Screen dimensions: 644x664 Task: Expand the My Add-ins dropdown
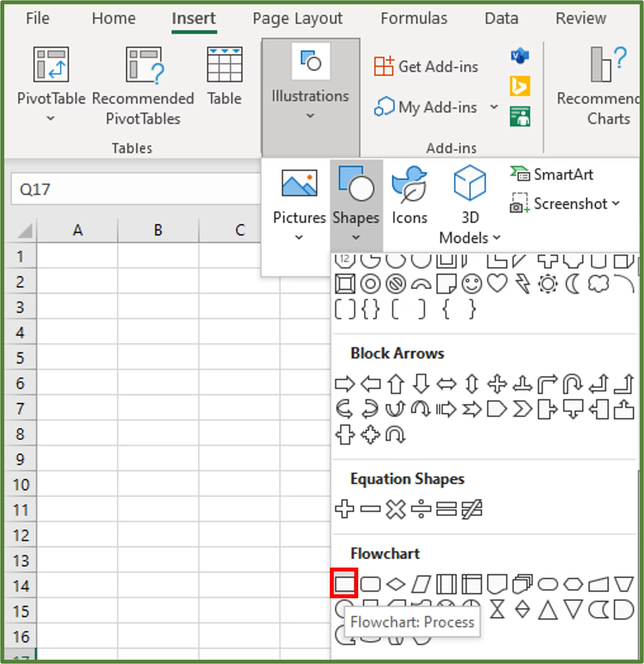point(495,107)
